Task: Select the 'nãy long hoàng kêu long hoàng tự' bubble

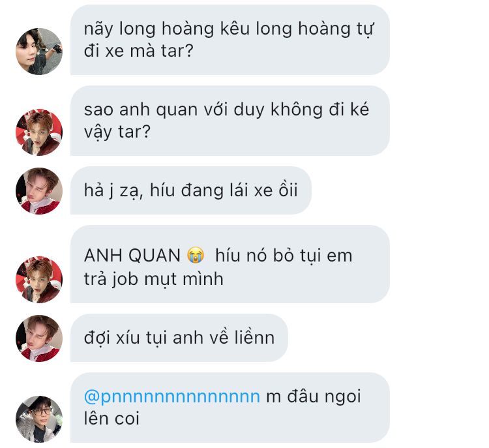Action: tap(230, 40)
